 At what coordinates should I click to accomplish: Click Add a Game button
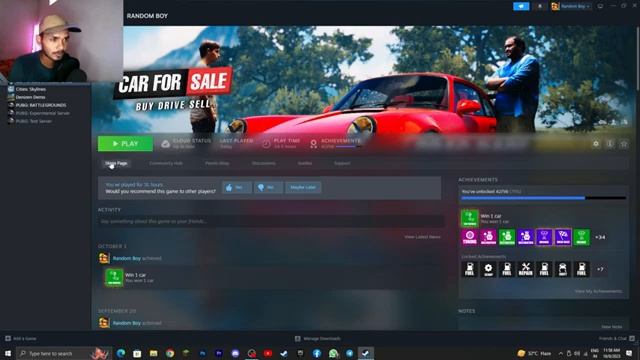pyautogui.click(x=21, y=338)
